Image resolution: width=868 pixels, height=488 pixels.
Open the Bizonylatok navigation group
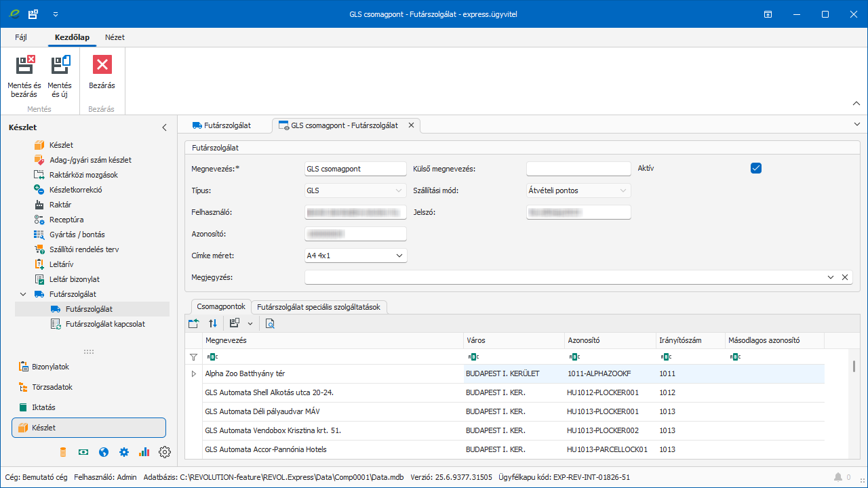click(50, 367)
